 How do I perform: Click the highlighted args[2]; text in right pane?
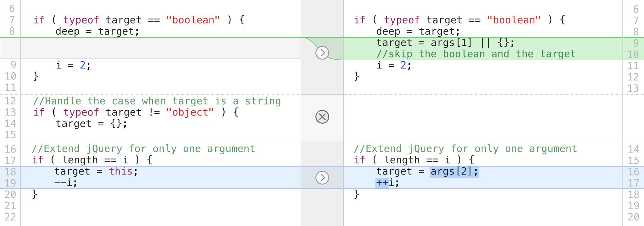click(x=454, y=172)
